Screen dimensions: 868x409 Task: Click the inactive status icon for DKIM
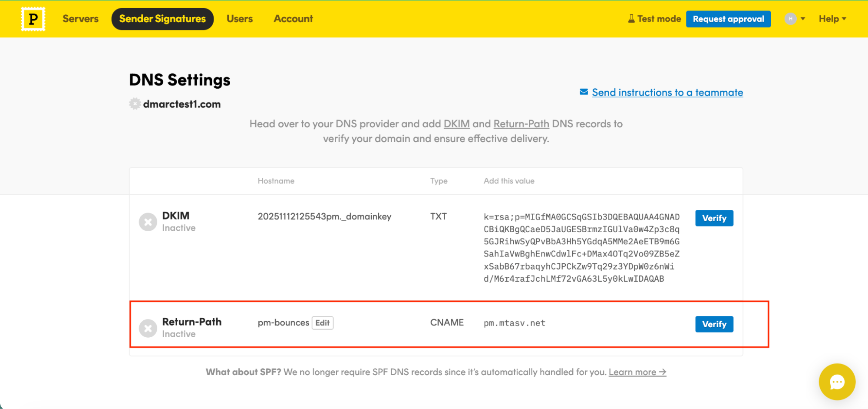148,222
